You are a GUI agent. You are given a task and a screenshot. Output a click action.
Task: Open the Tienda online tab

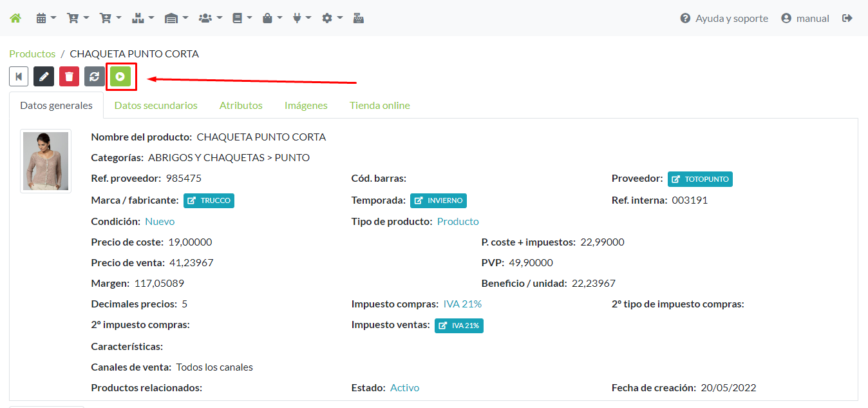click(x=379, y=105)
